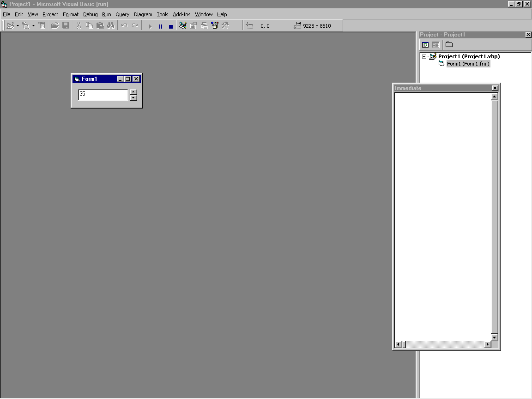
Task: Decrease value with Form1 spinner down arrow
Action: [133, 98]
